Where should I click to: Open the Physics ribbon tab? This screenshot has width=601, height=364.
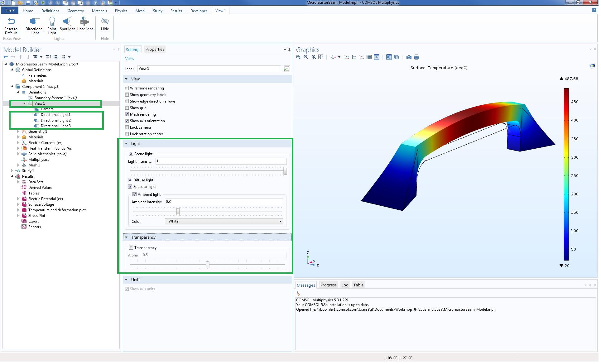pyautogui.click(x=121, y=11)
